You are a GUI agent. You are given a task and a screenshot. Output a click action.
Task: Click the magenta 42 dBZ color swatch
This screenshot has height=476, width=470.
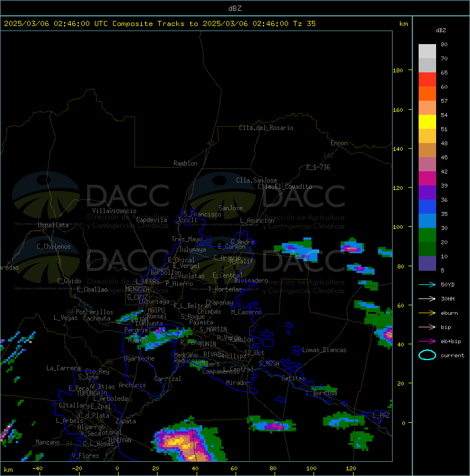point(427,178)
